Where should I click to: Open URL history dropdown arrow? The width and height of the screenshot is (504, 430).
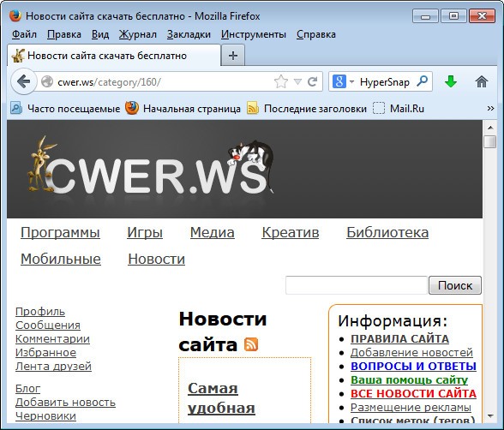pyautogui.click(x=298, y=81)
